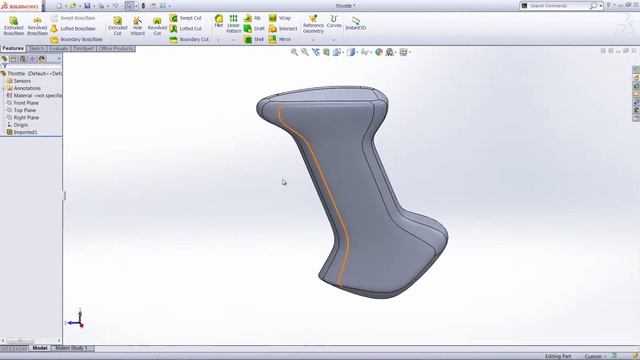640x360 pixels.
Task: Click Section View icon
Action: point(326,52)
